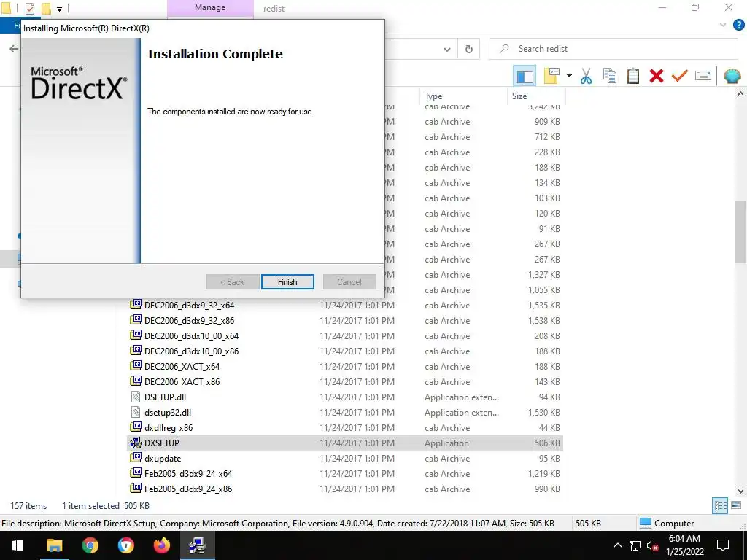747x560 pixels.
Task: Click the new folder icon in title bar
Action: click(x=46, y=8)
